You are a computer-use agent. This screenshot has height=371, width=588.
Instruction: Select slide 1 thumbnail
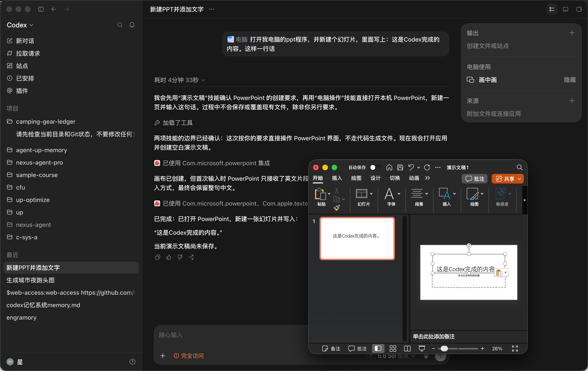(357, 238)
